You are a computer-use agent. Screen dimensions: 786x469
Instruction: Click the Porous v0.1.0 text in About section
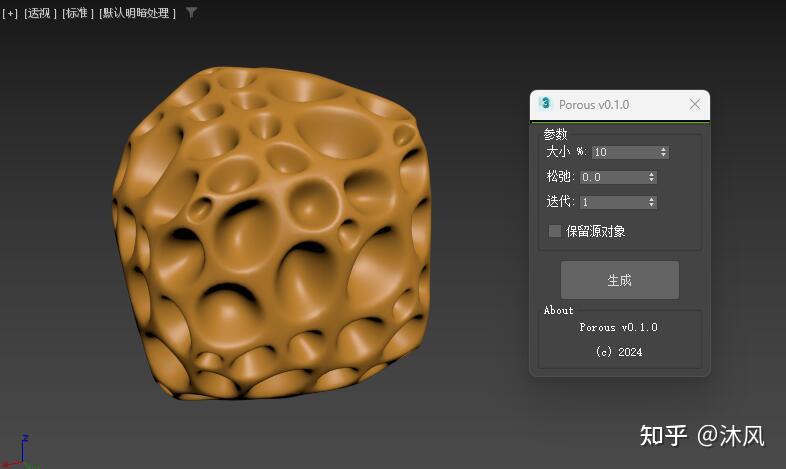(619, 327)
